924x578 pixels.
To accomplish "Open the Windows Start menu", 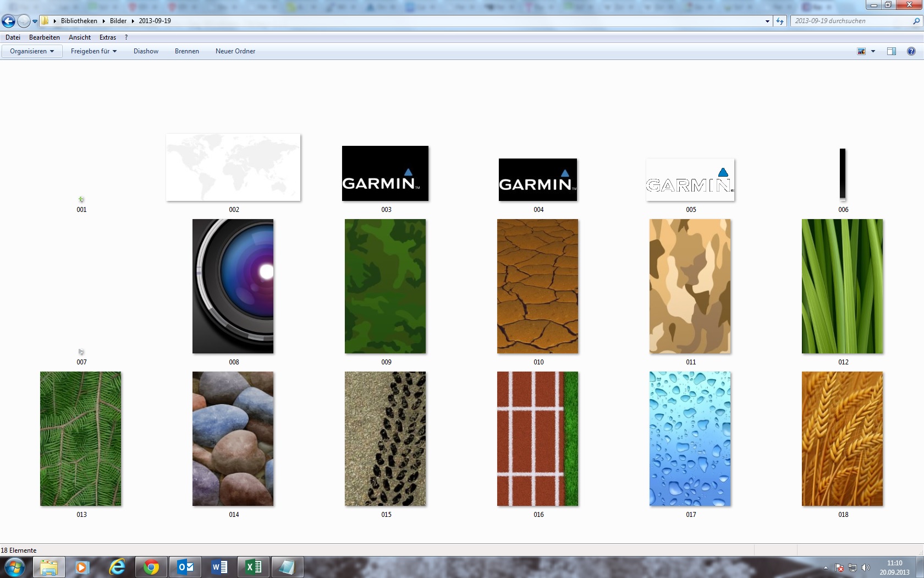I will point(14,567).
